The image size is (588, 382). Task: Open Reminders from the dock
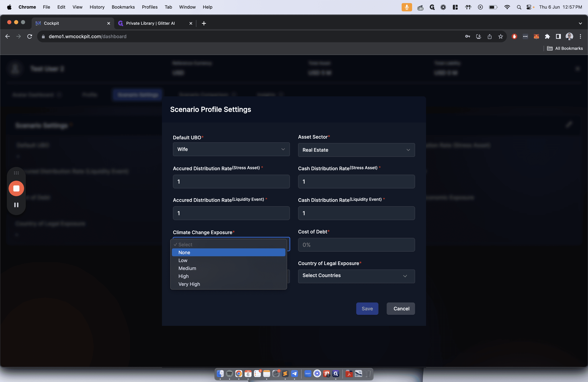(x=257, y=374)
